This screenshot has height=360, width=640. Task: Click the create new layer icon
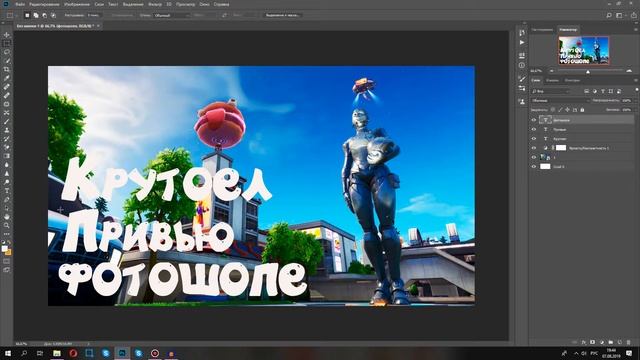click(620, 342)
